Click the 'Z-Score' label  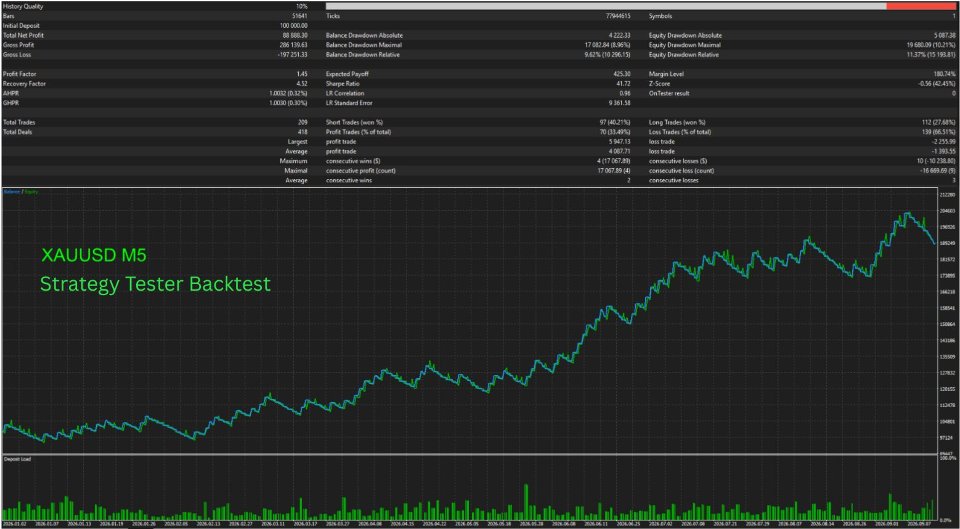[x=659, y=84]
